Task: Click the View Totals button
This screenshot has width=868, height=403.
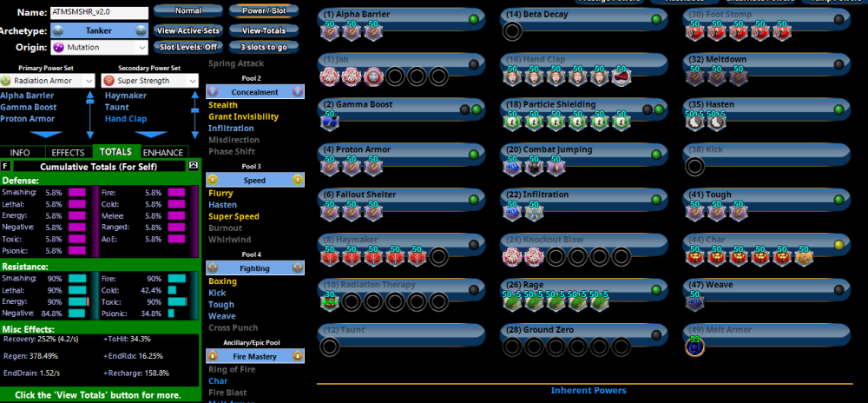Action: tap(264, 30)
